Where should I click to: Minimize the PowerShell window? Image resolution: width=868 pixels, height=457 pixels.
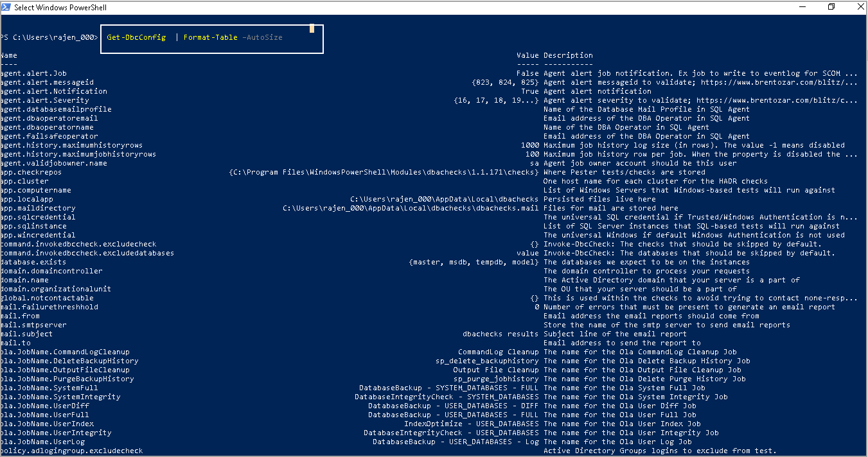click(802, 7)
